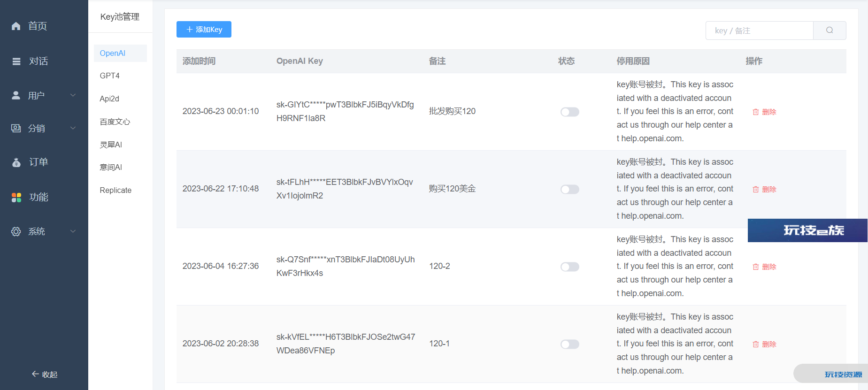Viewport: 868px width, 390px height.
Task: Focus the key / 备注 search field
Action: pyautogui.click(x=759, y=31)
